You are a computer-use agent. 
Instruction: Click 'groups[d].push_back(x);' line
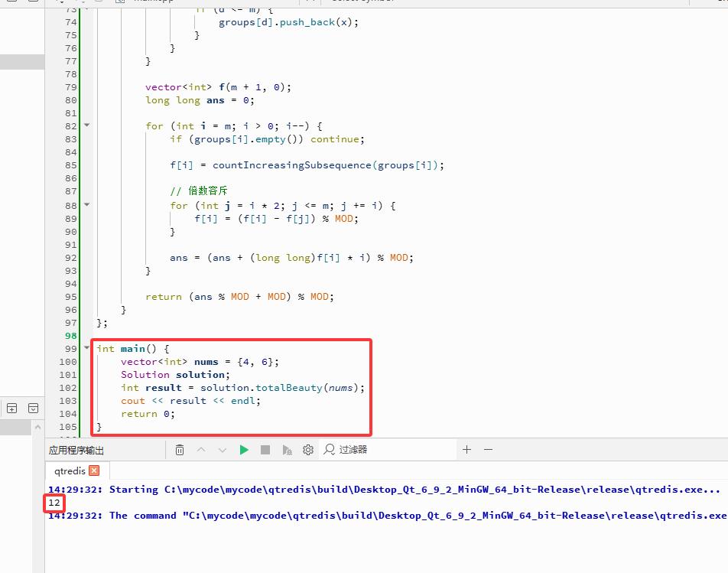[x=288, y=22]
